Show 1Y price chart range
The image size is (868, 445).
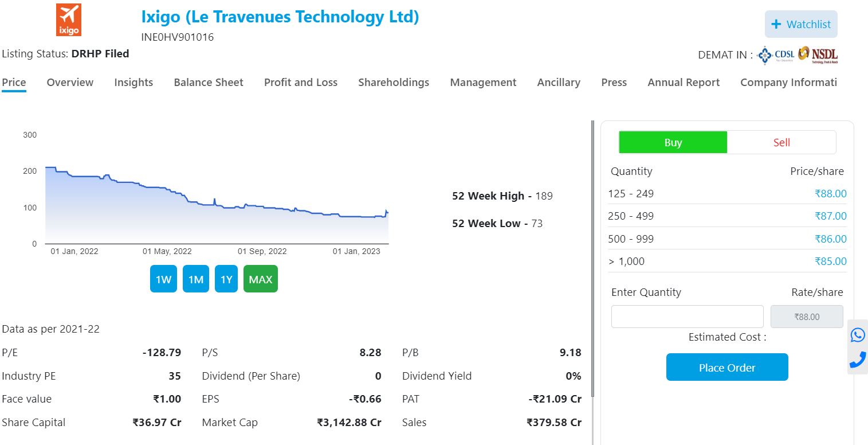click(226, 279)
